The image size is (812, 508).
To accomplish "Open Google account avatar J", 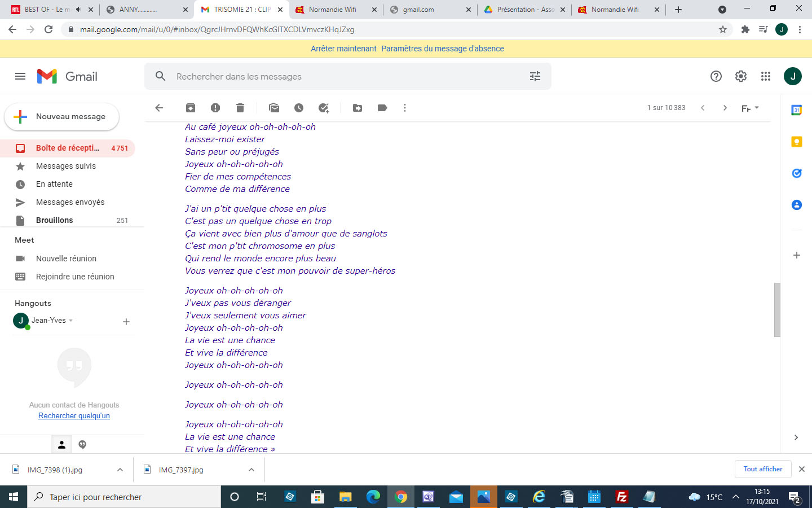I will coord(793,76).
